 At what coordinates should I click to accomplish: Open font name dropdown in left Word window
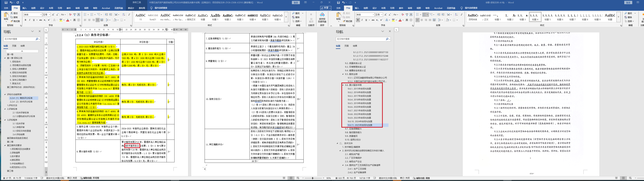(x=41, y=15)
